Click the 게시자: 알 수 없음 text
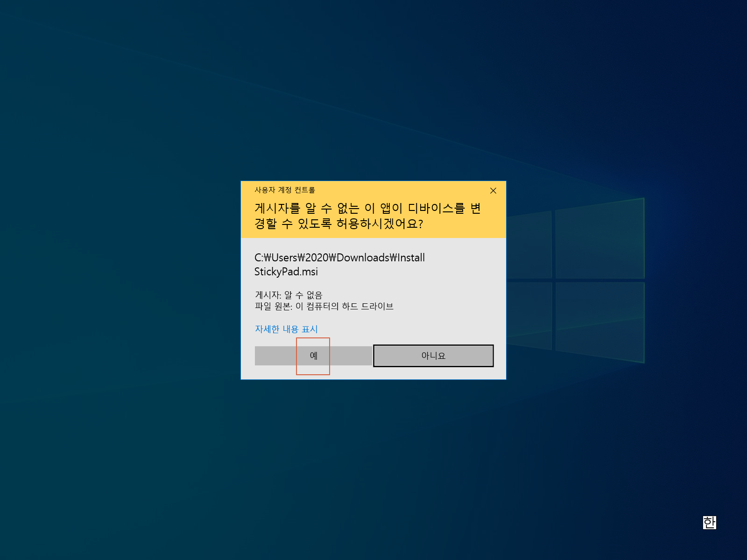The image size is (747, 560). [x=289, y=295]
